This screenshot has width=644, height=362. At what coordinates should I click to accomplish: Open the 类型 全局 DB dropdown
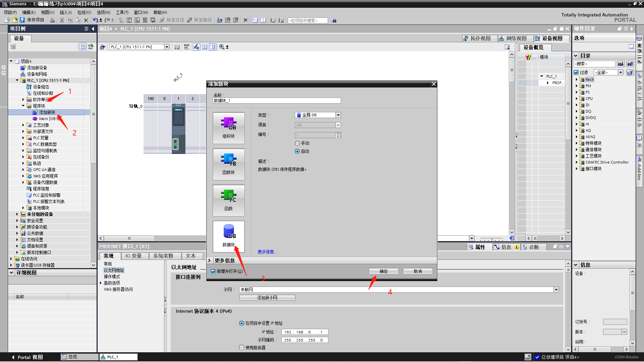pos(338,115)
